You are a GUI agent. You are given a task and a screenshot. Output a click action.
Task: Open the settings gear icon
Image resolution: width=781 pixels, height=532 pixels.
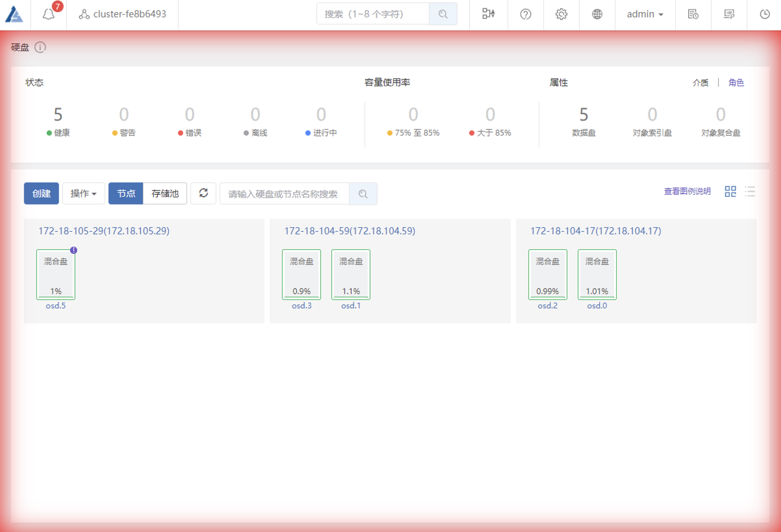pos(561,14)
